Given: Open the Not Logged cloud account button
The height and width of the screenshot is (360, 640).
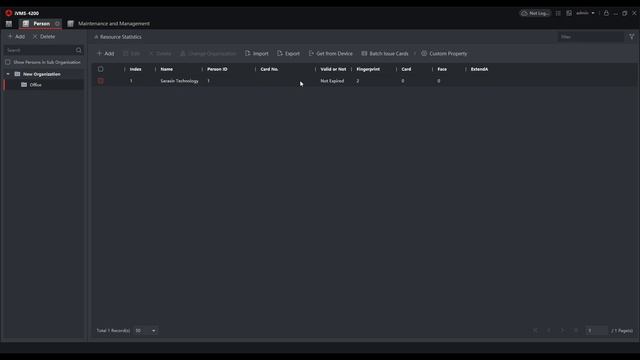Looking at the screenshot, I should pos(535,13).
